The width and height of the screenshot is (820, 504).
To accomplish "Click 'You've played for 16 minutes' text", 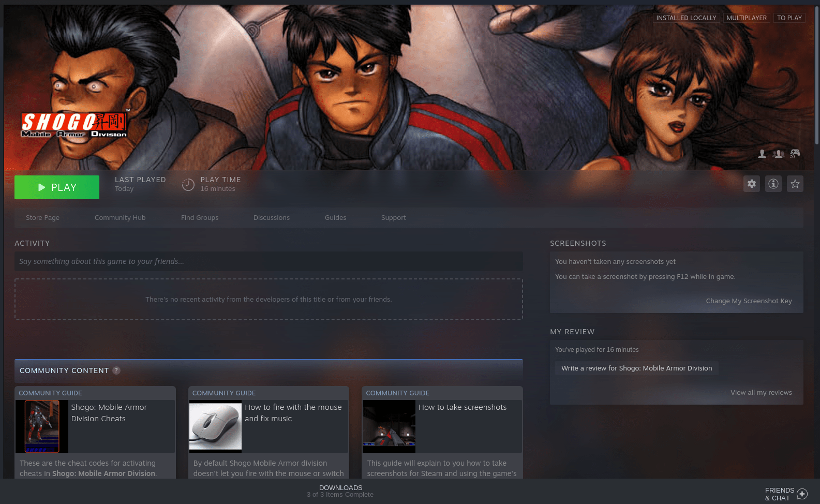I will [x=597, y=350].
